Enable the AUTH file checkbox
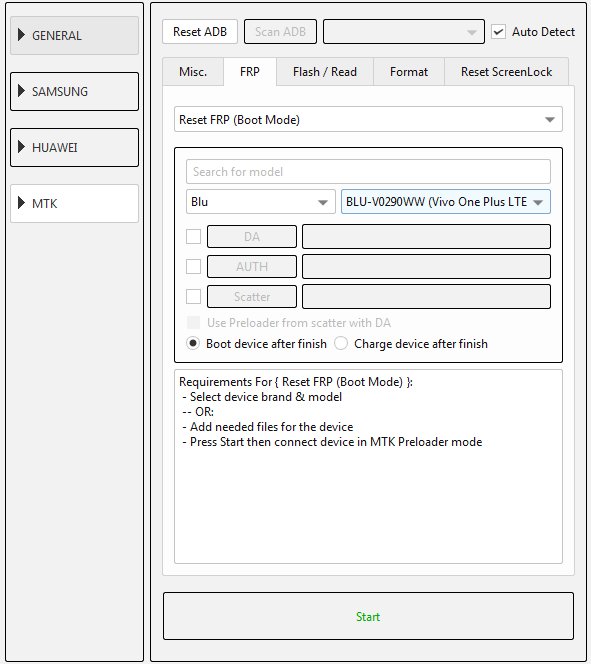 coord(193,266)
